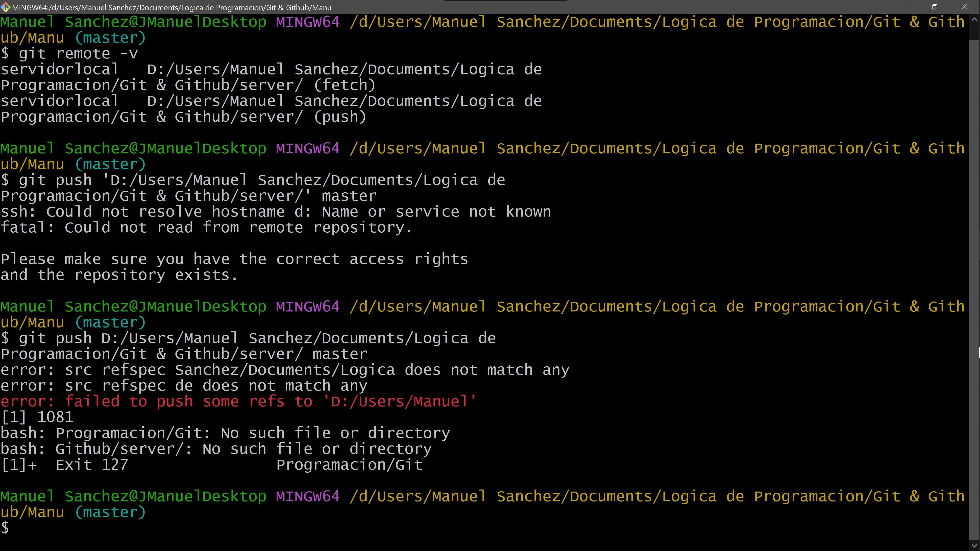Open the Git Bash window menu icon
The image size is (980, 551).
point(6,7)
